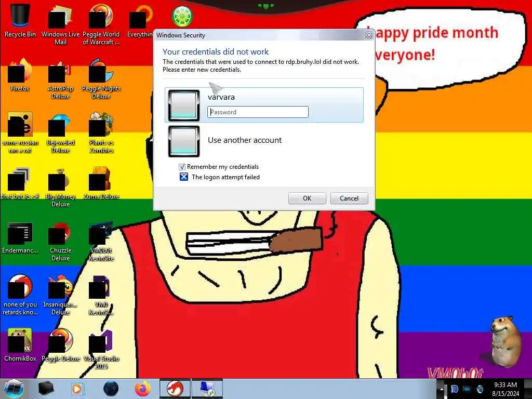Click the dark sphere taskbar icon

(x=111, y=389)
